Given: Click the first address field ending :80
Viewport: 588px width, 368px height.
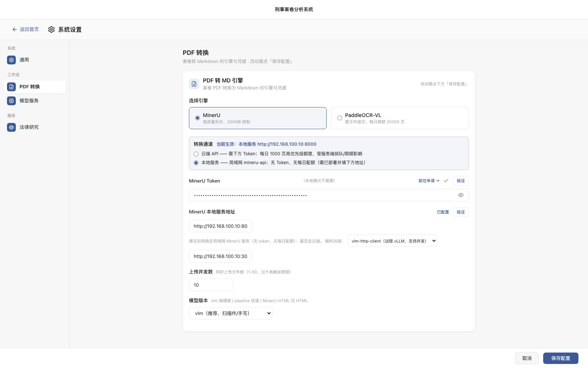Looking at the screenshot, I should click(220, 226).
